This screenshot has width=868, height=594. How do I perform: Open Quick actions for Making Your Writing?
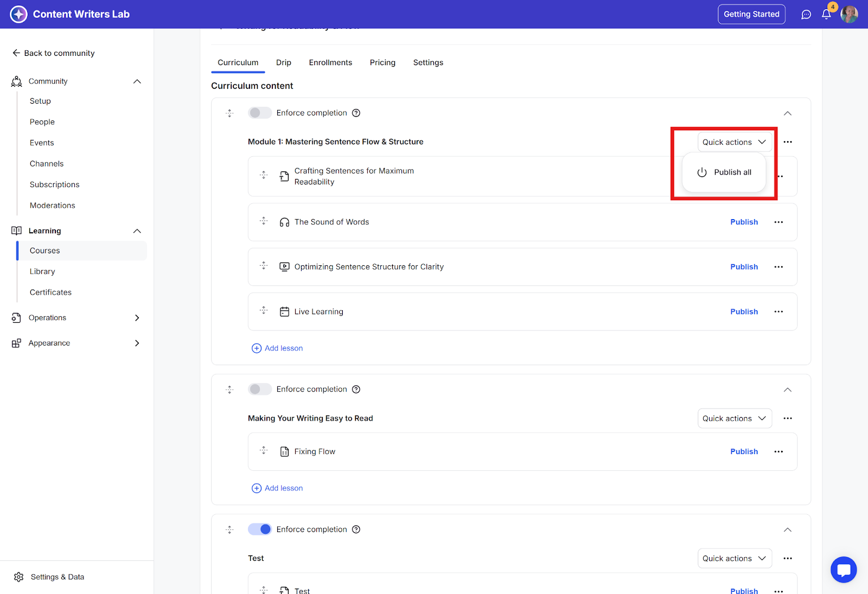point(734,418)
